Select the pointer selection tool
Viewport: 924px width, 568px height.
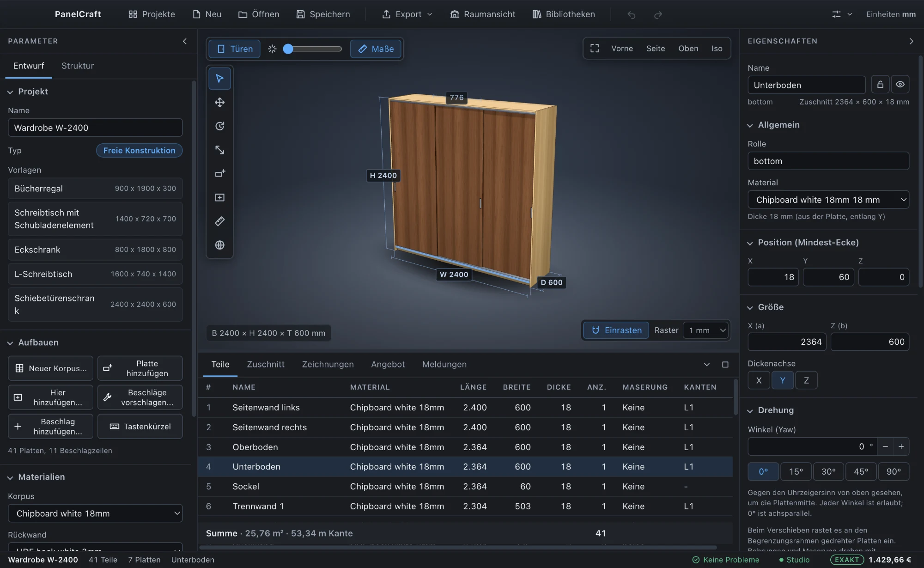tap(219, 79)
